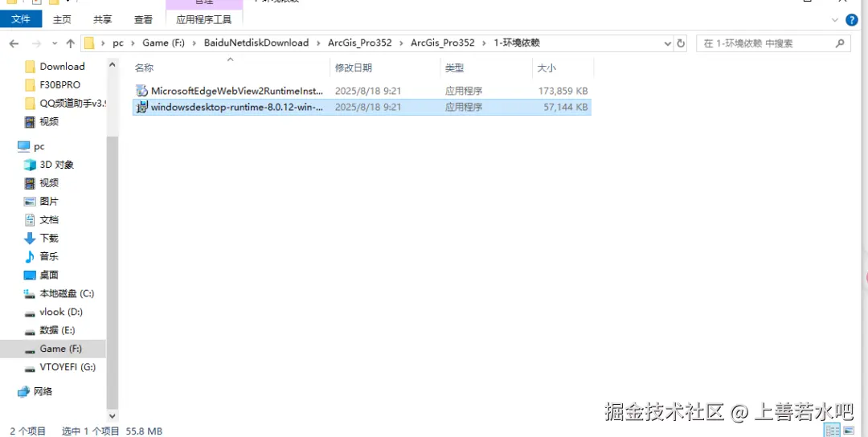868x437 pixels.
Task: Open the QQ频道助手v3.9 folder
Action: point(65,103)
